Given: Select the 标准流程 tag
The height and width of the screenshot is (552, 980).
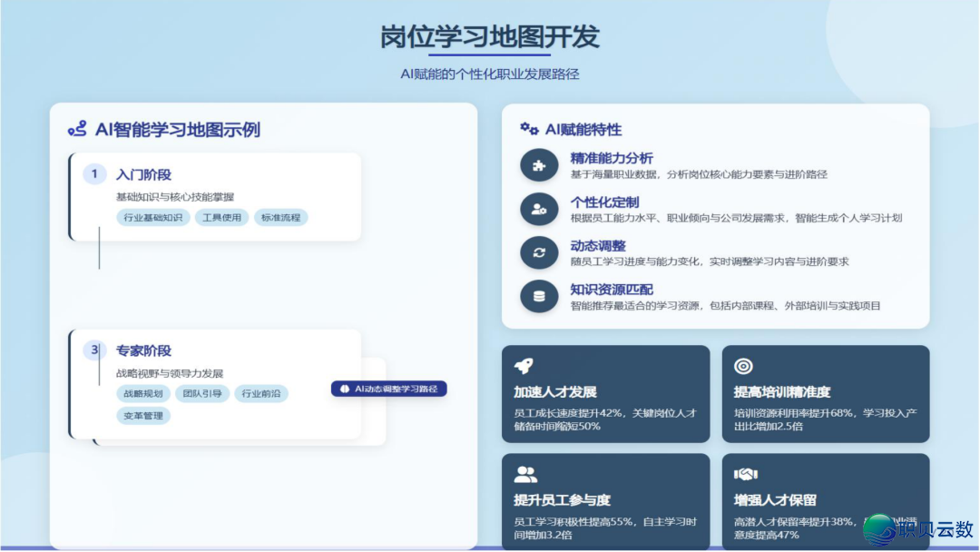Looking at the screenshot, I should (x=280, y=218).
